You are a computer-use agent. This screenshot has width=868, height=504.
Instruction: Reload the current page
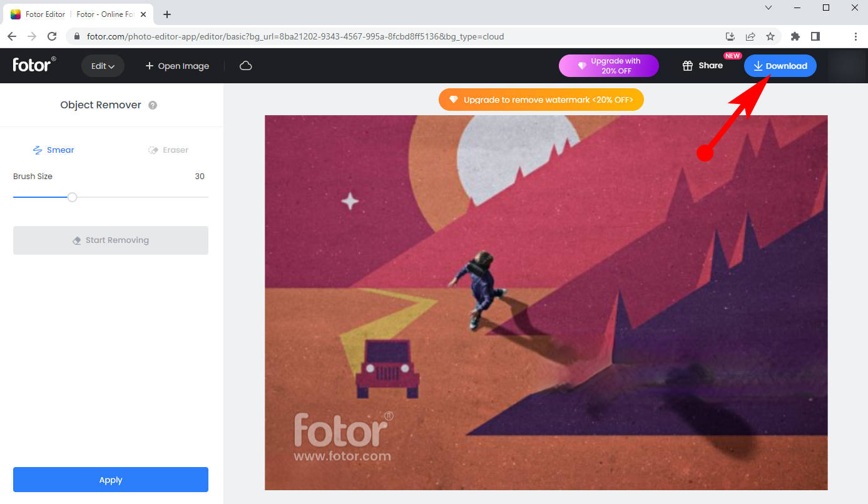52,36
